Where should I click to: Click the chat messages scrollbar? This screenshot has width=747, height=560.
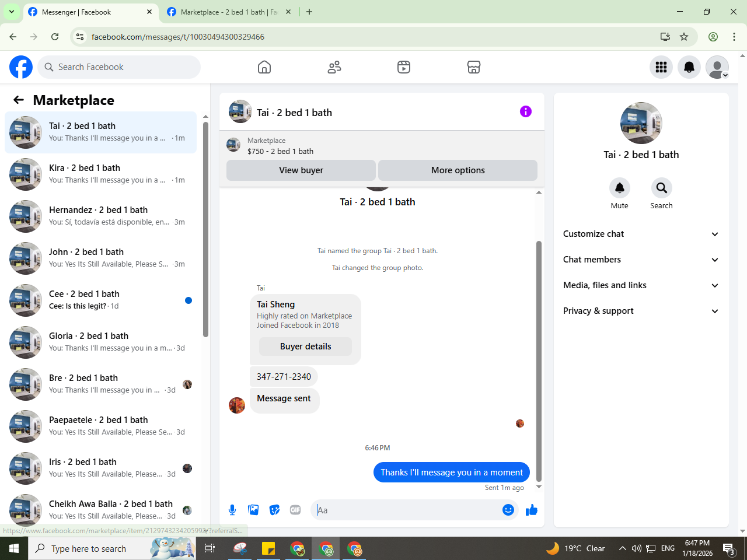coord(539,362)
